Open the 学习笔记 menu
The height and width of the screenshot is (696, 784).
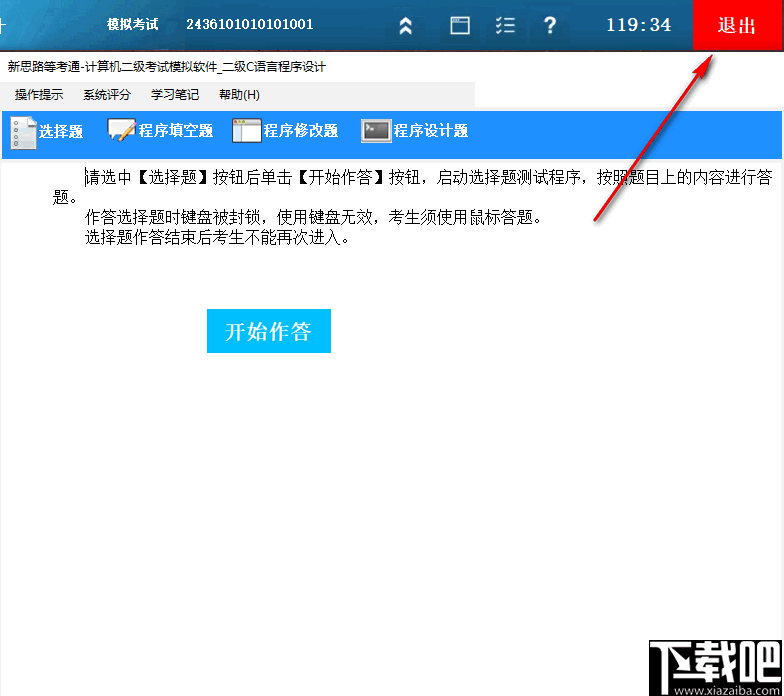[x=175, y=94]
